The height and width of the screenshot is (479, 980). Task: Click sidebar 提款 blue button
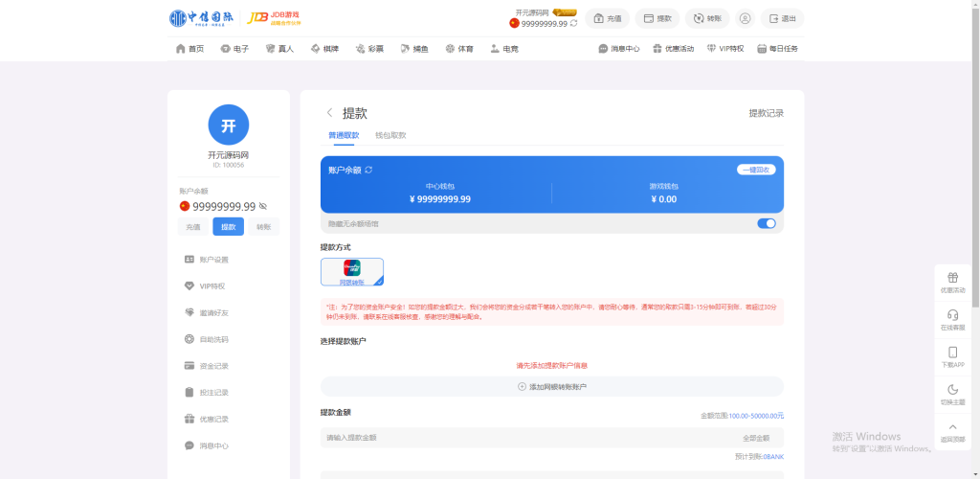click(228, 227)
